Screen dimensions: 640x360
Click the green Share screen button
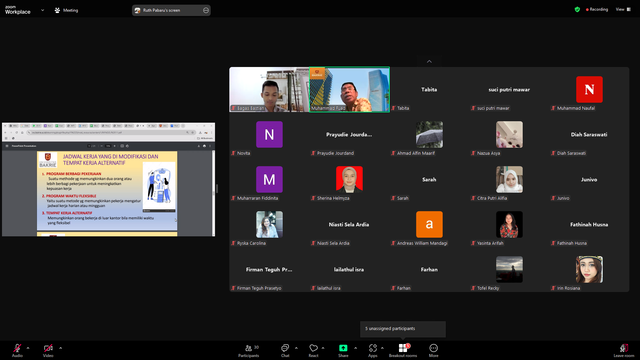pyautogui.click(x=343, y=350)
